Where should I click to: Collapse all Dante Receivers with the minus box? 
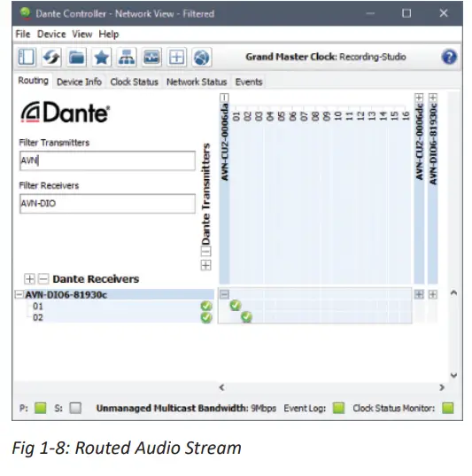(43, 278)
